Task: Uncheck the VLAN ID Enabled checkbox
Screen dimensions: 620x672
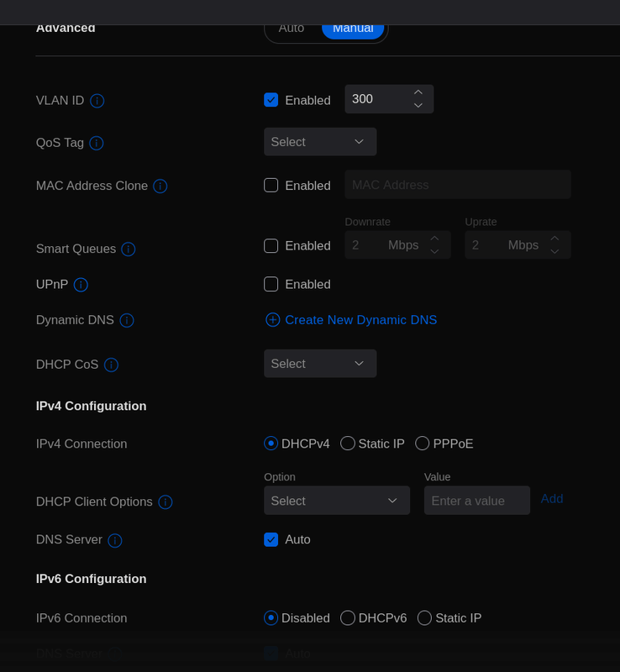Action: (271, 100)
